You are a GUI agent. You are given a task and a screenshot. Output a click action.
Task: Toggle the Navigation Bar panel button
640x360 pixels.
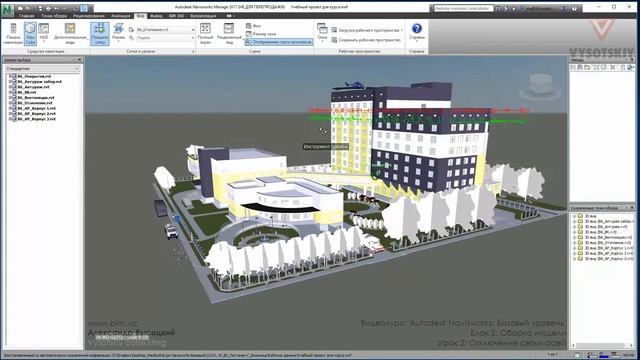click(13, 33)
